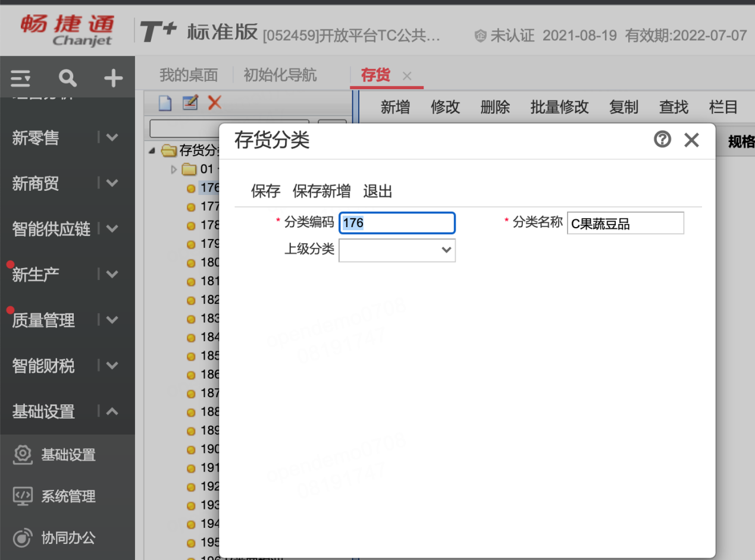Switch to 我的桌面 tab
The height and width of the screenshot is (560, 755).
point(189,75)
